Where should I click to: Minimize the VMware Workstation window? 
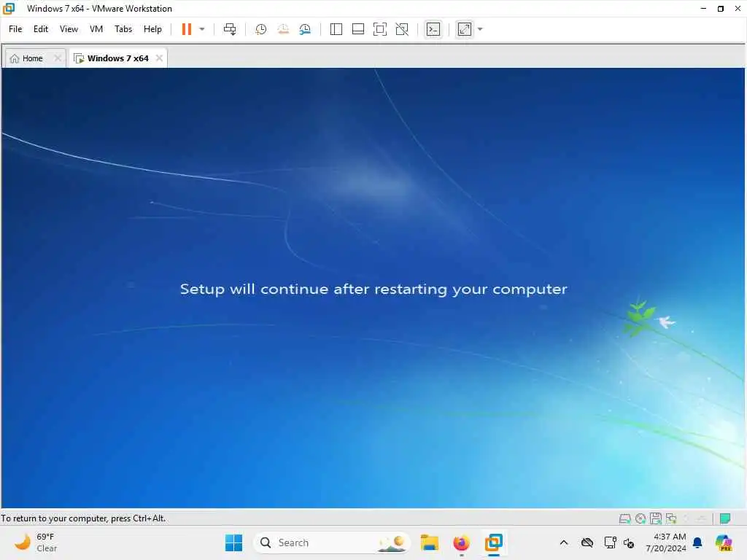click(x=703, y=9)
